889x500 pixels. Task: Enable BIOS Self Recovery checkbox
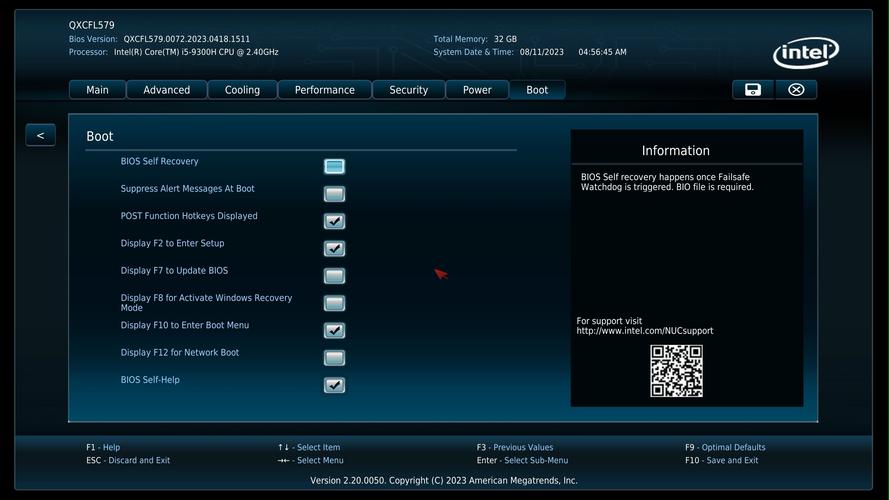[334, 166]
